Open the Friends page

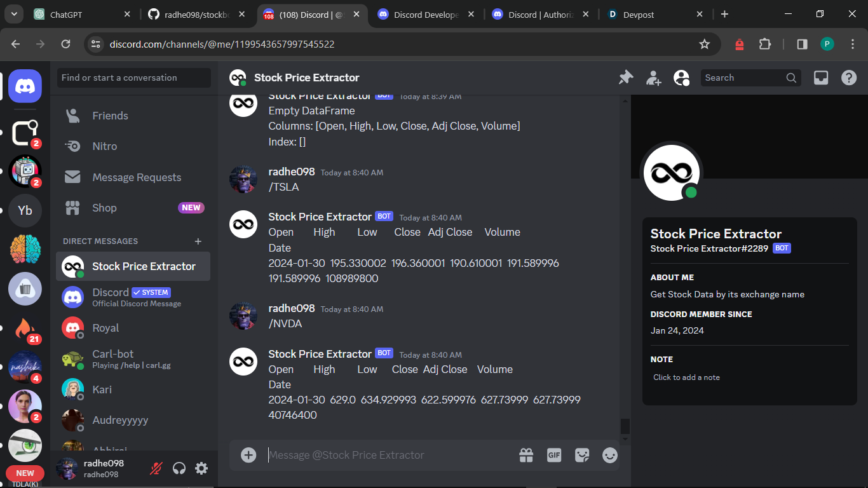click(x=133, y=116)
